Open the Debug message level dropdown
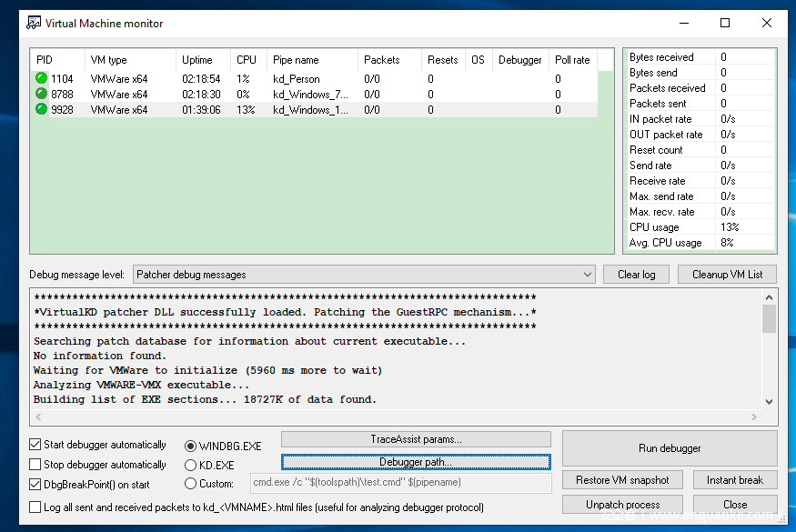796x532 pixels. click(364, 274)
